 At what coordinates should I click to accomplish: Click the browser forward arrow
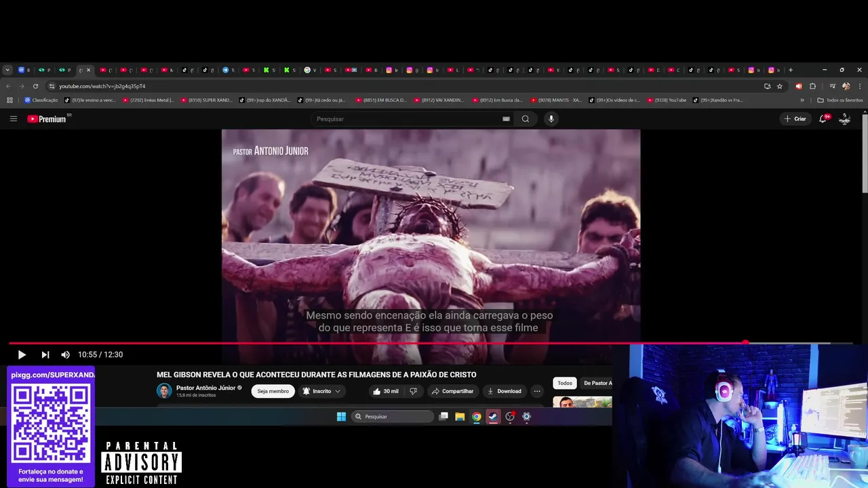pos(22,86)
